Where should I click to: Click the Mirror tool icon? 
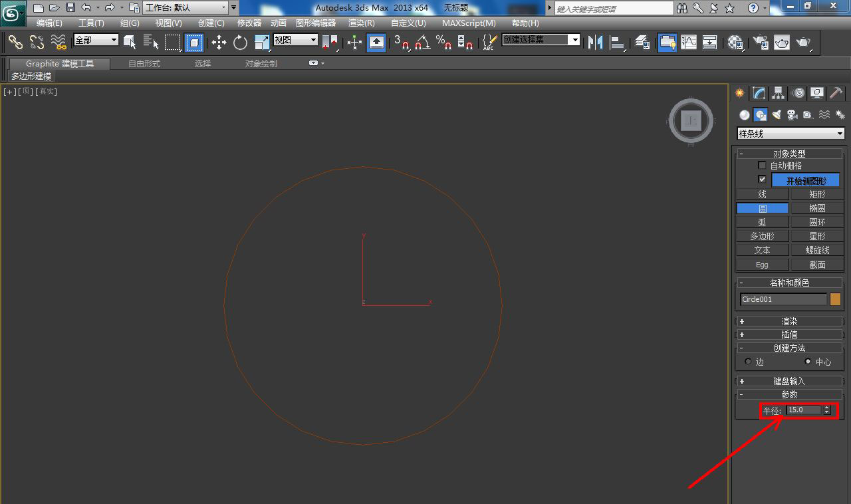[x=595, y=42]
